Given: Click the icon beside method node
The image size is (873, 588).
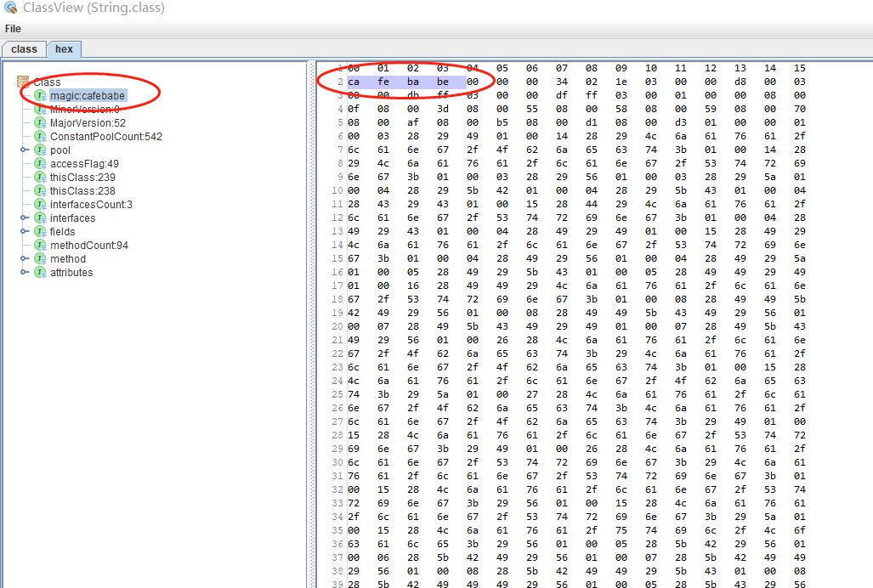Looking at the screenshot, I should 40,258.
